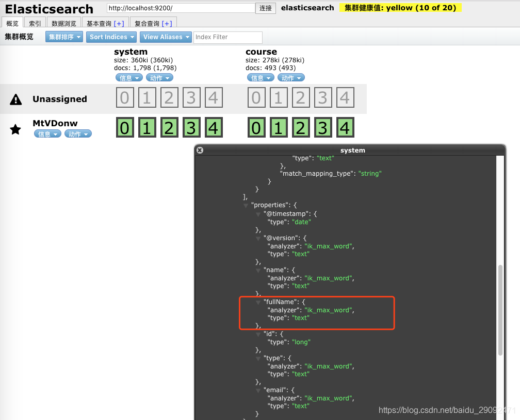Click the course index name heading

point(262,52)
